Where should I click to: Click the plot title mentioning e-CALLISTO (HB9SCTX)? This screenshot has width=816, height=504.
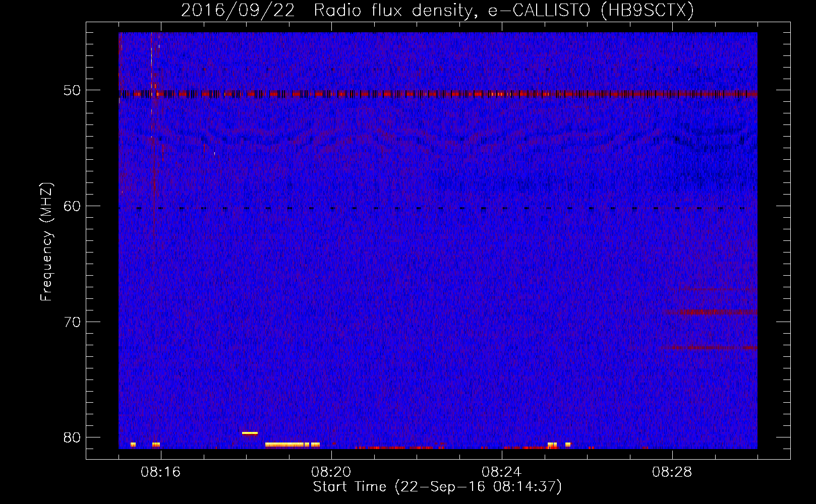point(437,10)
